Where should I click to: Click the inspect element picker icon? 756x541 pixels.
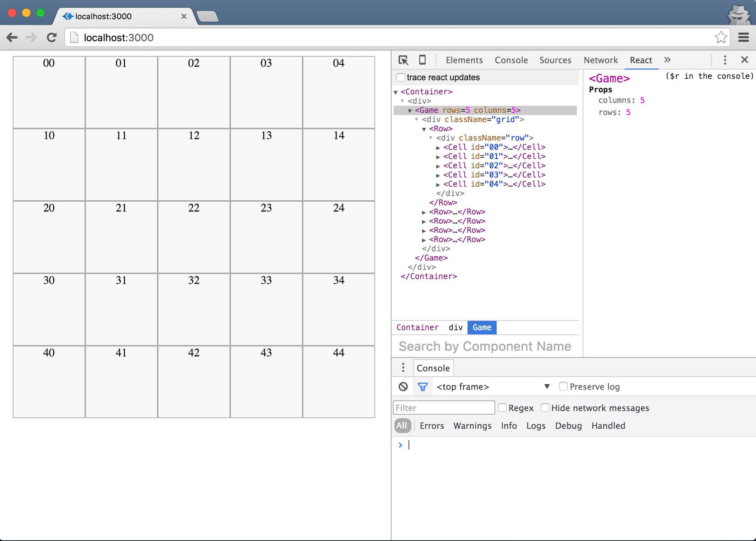point(403,60)
